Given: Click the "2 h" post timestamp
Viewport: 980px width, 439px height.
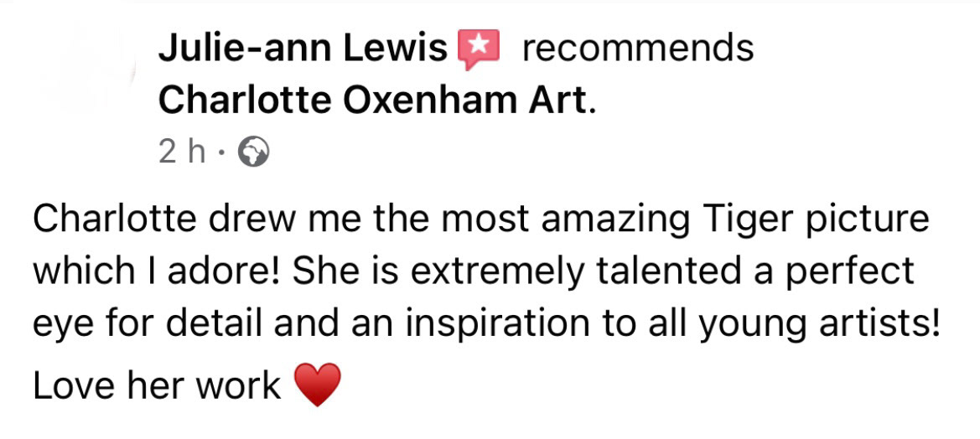Looking at the screenshot, I should (182, 152).
